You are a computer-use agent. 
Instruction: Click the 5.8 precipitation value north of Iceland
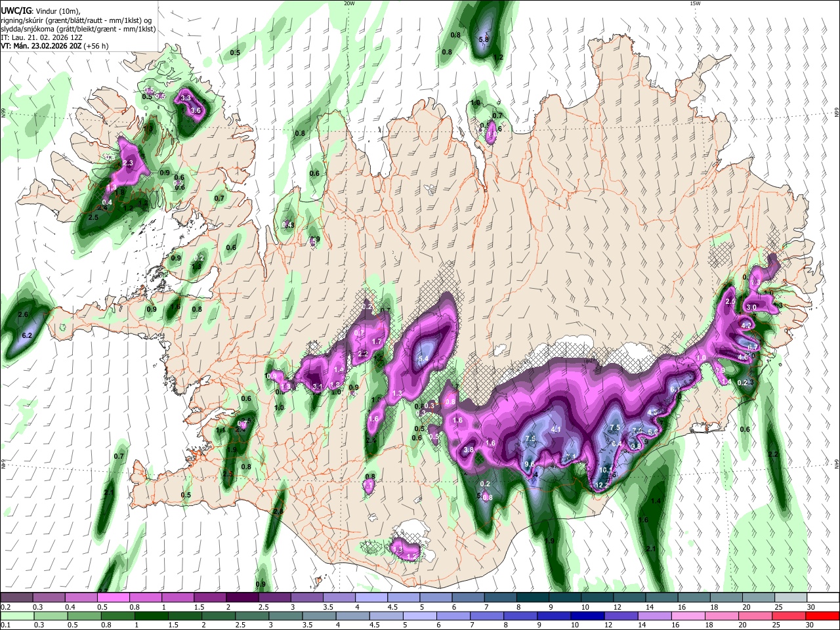point(484,39)
